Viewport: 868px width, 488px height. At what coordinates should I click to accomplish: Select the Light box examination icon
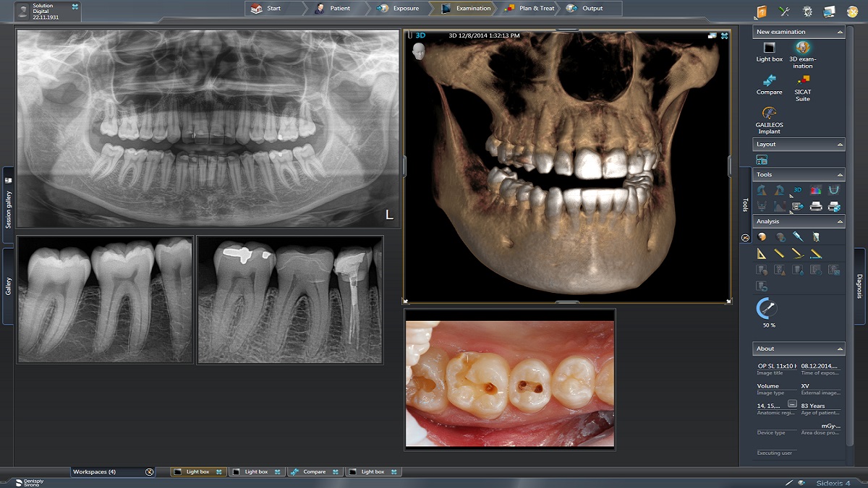[769, 49]
